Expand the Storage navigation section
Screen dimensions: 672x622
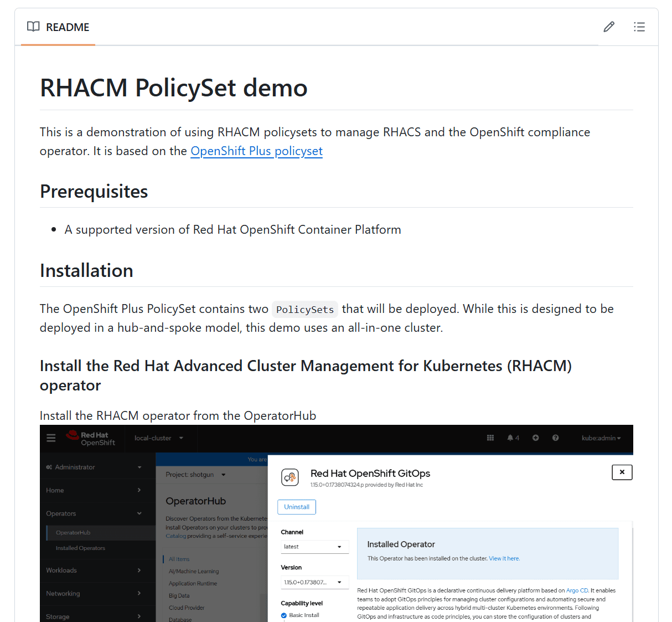pos(94,616)
